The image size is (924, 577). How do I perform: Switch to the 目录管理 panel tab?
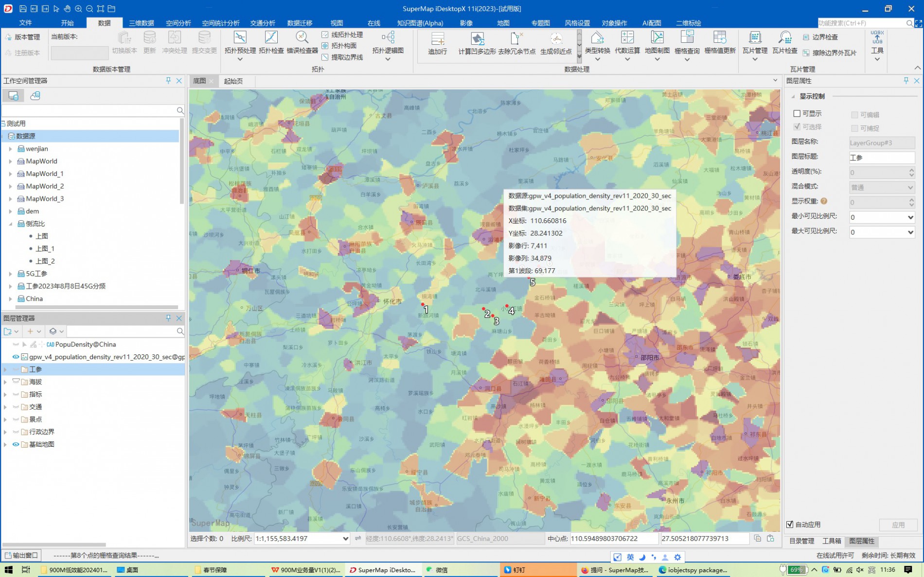[801, 541]
